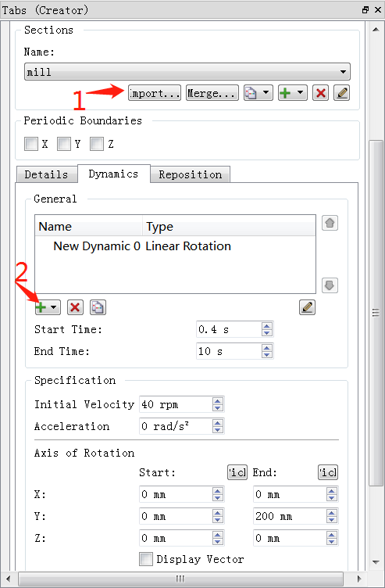Enable periodic boundary Z checkbox
The image size is (385, 588).
[x=97, y=144]
